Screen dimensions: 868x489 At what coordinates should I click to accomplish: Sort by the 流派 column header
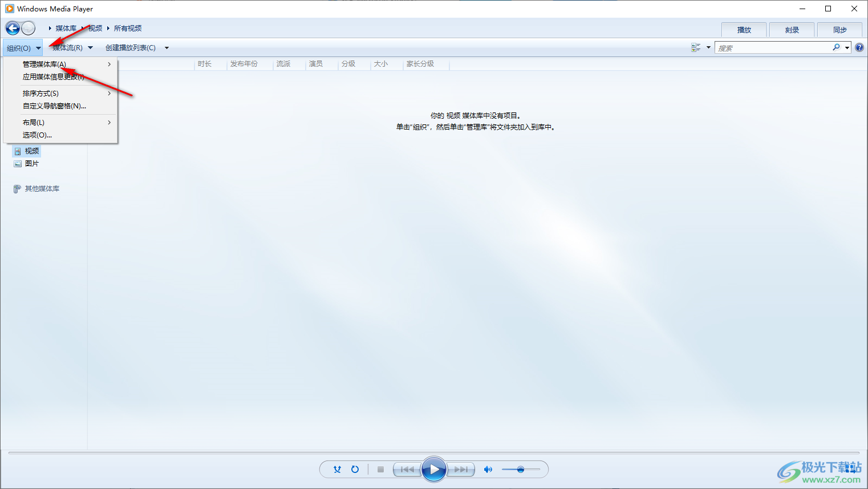point(283,64)
